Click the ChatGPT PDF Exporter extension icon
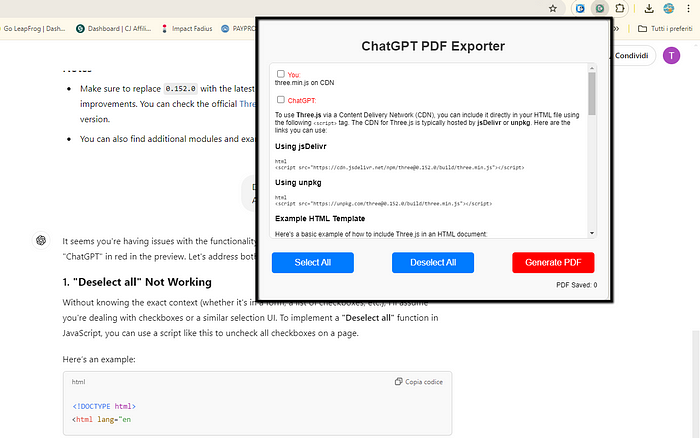Image resolution: width=700 pixels, height=438 pixels. click(x=600, y=8)
